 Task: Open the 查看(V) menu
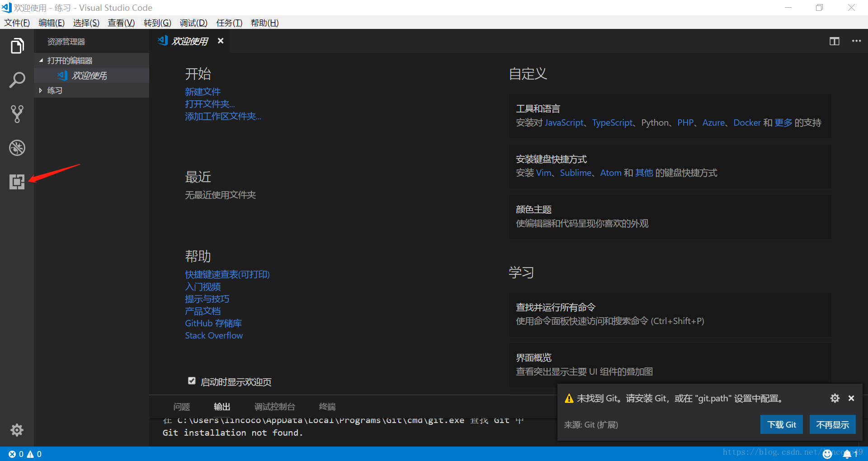[121, 23]
